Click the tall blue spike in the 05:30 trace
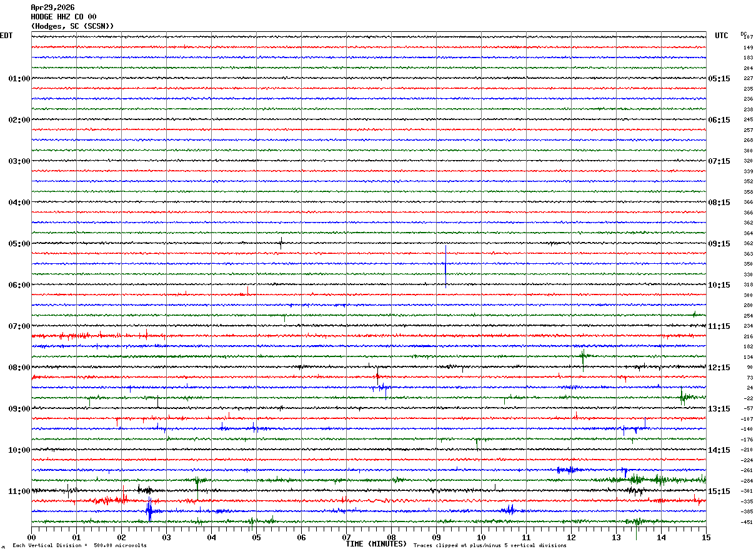The width and height of the screenshot is (756, 554). coord(445,264)
